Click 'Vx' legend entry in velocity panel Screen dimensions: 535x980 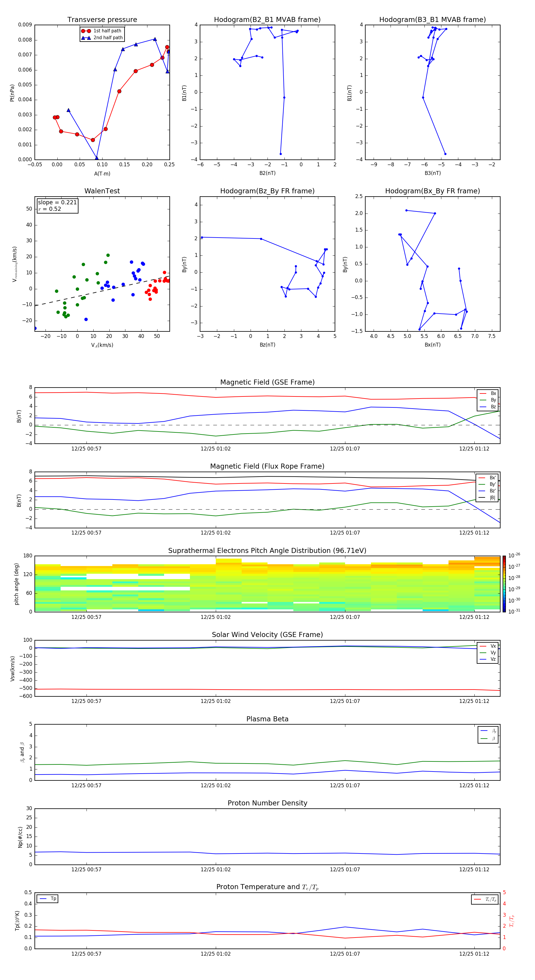(x=488, y=646)
